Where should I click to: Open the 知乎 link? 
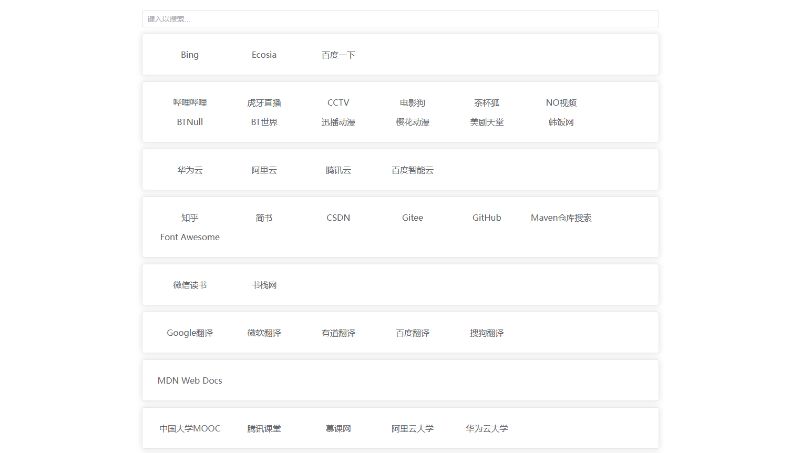pos(190,218)
